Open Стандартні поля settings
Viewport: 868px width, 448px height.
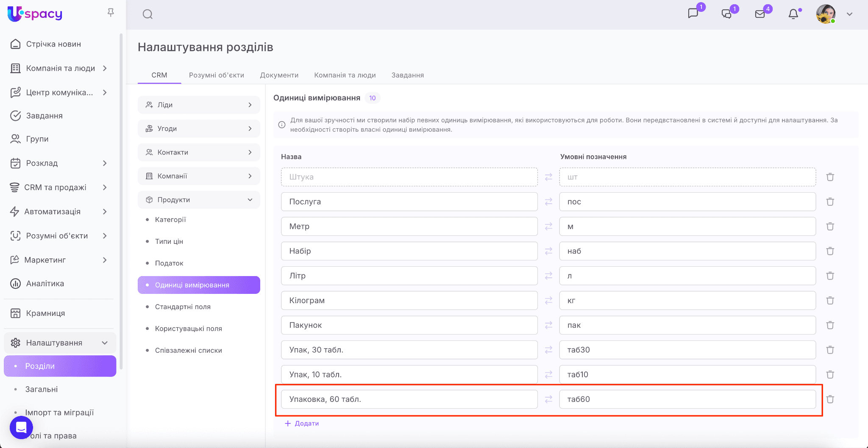(x=183, y=307)
